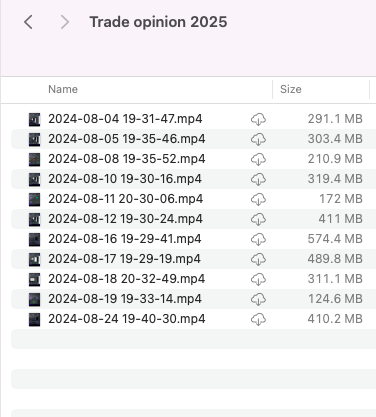
Task: Sort files by the Name column header
Action: (x=63, y=89)
